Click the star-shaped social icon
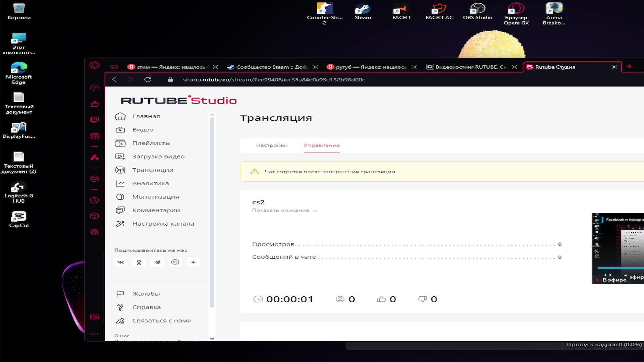 [193, 262]
